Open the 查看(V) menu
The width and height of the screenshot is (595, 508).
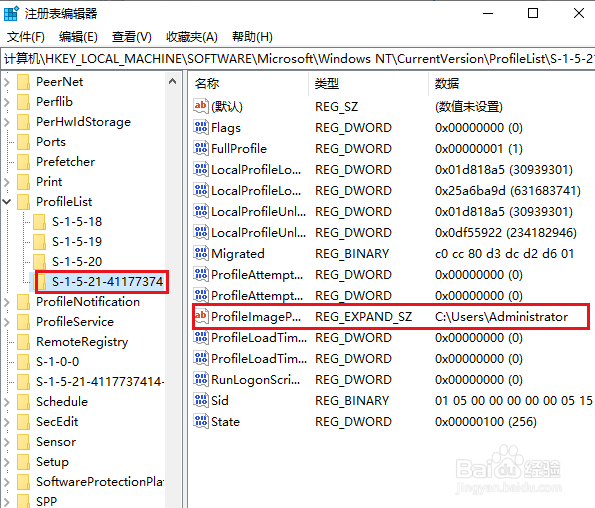coord(131,37)
